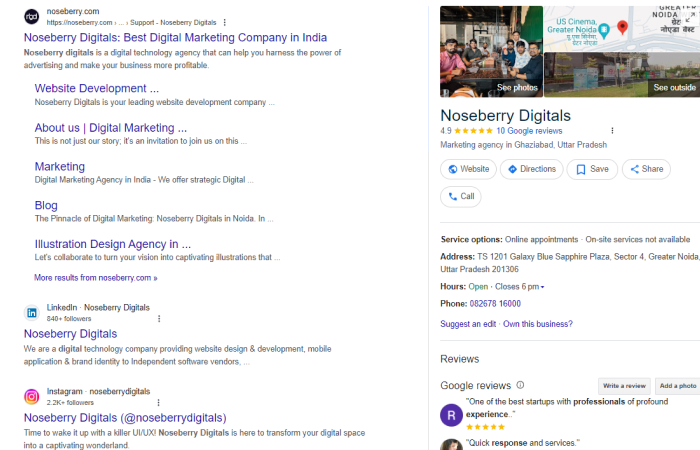The width and height of the screenshot is (700, 450).
Task: Click Write a review button
Action: pyautogui.click(x=623, y=385)
